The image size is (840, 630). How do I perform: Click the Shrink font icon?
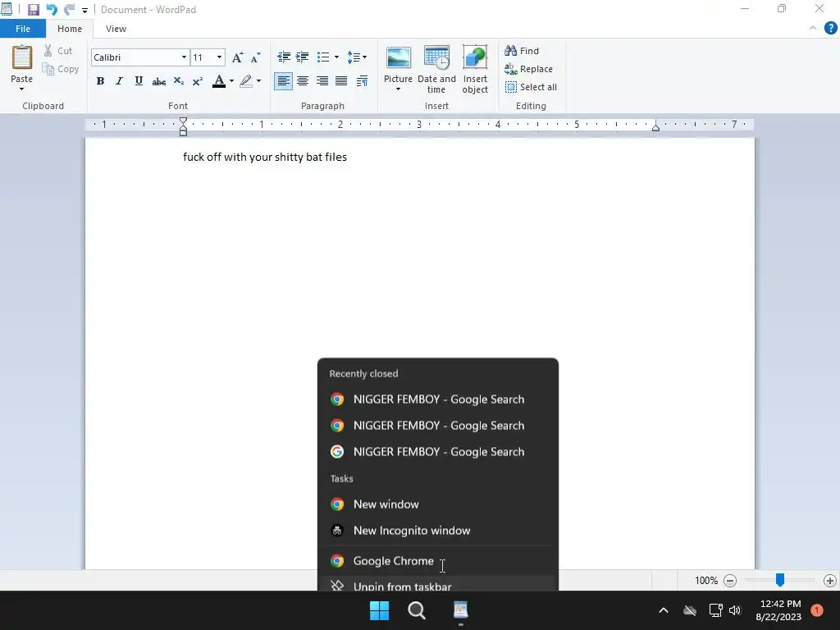256,57
